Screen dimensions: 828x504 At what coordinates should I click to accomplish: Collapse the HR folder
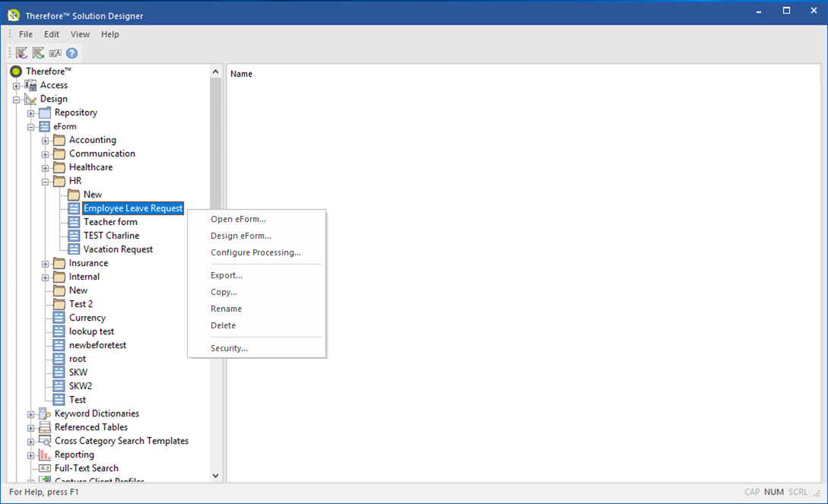pos(44,180)
